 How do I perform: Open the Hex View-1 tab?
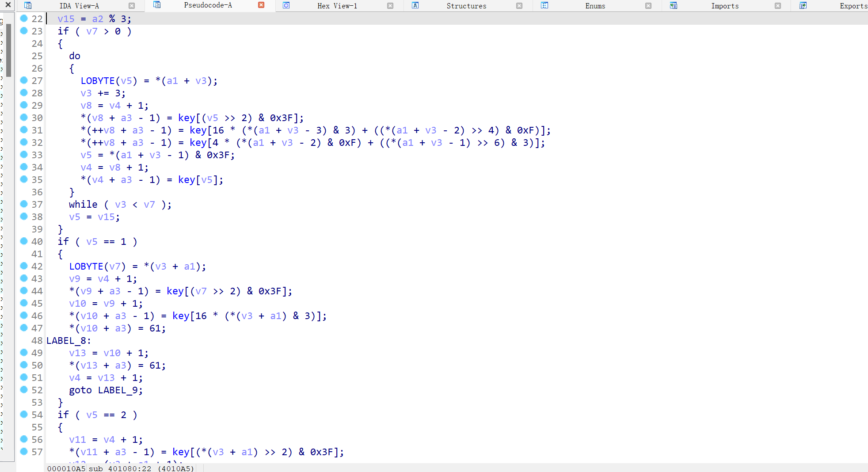(x=337, y=6)
